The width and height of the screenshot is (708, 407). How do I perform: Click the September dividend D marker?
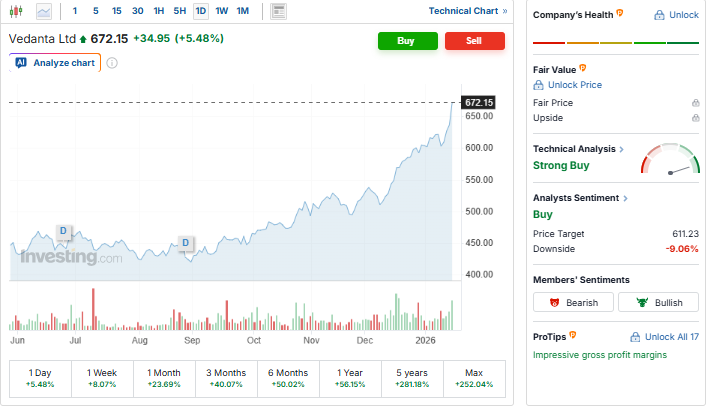(186, 243)
